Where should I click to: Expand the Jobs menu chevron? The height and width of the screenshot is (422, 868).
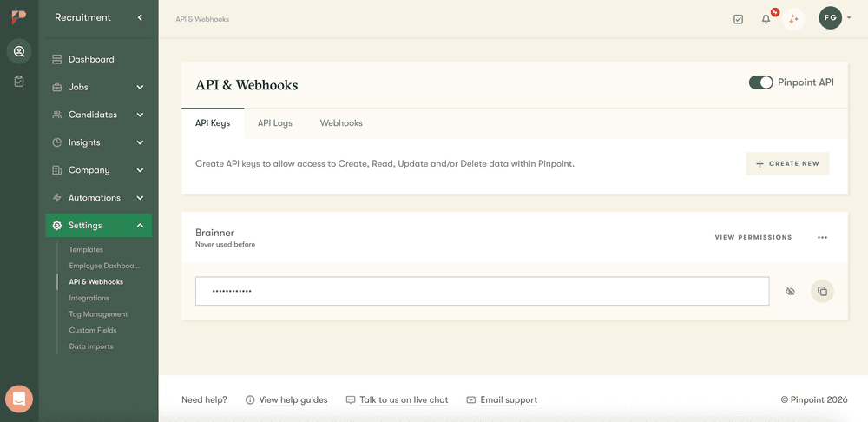140,87
